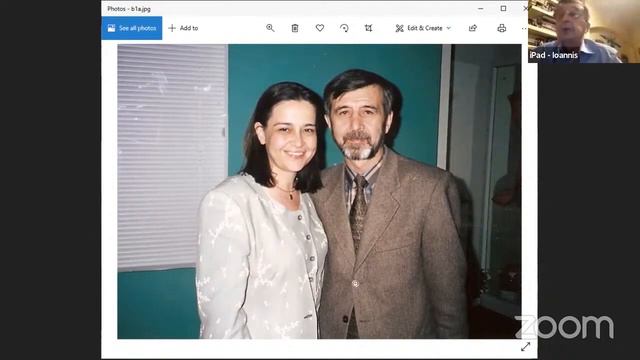Click See all photos button
Viewport: 640px width, 360px height.
pos(131,28)
